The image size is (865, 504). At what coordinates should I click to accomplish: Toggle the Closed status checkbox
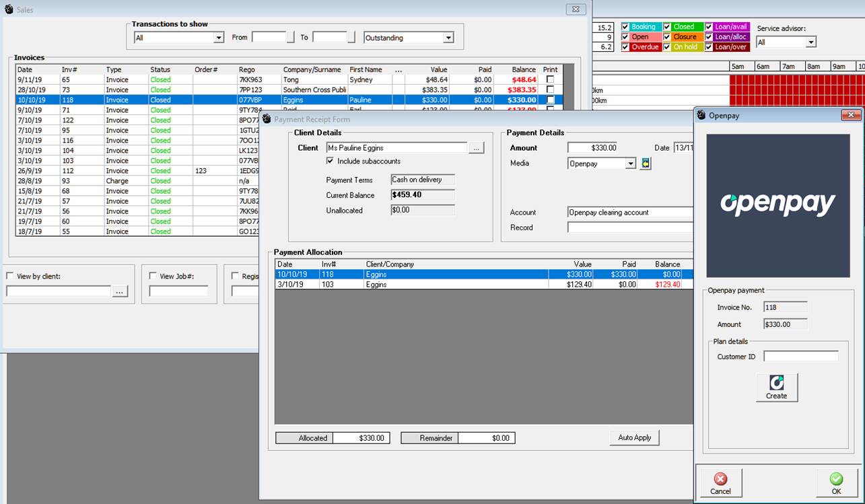tap(667, 27)
